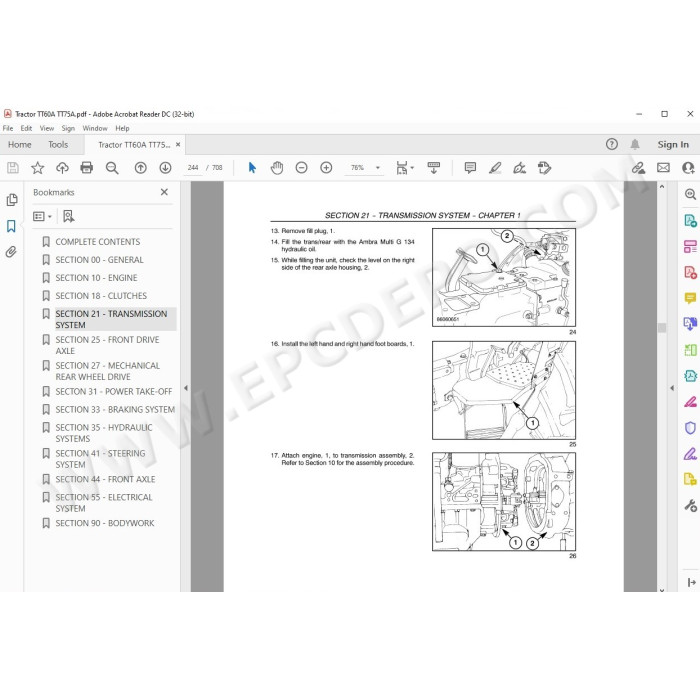Viewport: 700px width, 700px height.
Task: Open the Sign document tool
Action: [520, 168]
